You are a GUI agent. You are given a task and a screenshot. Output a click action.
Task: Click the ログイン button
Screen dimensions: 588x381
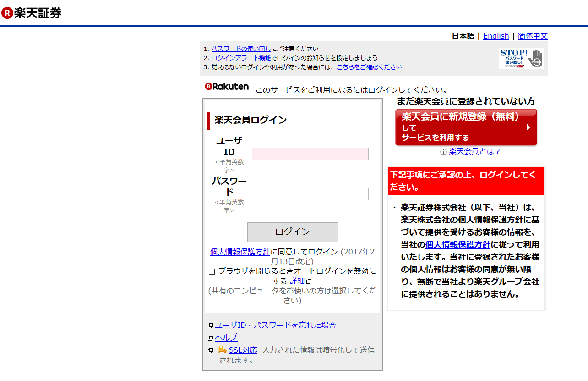click(x=293, y=232)
